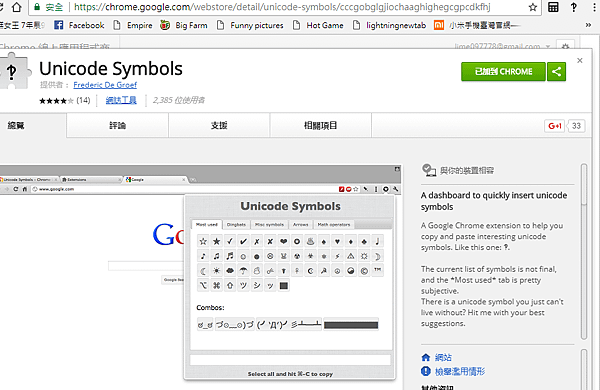Close the extension detail overlay
This screenshot has width=600, height=390.
580,60
